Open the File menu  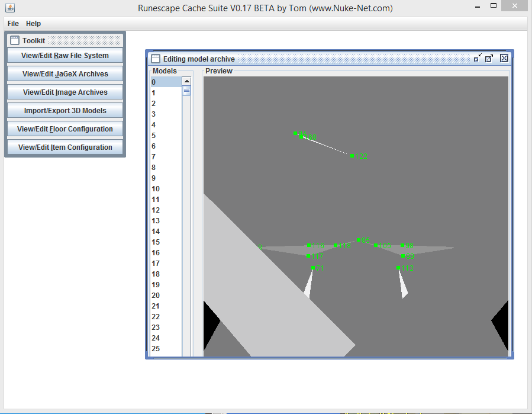13,24
